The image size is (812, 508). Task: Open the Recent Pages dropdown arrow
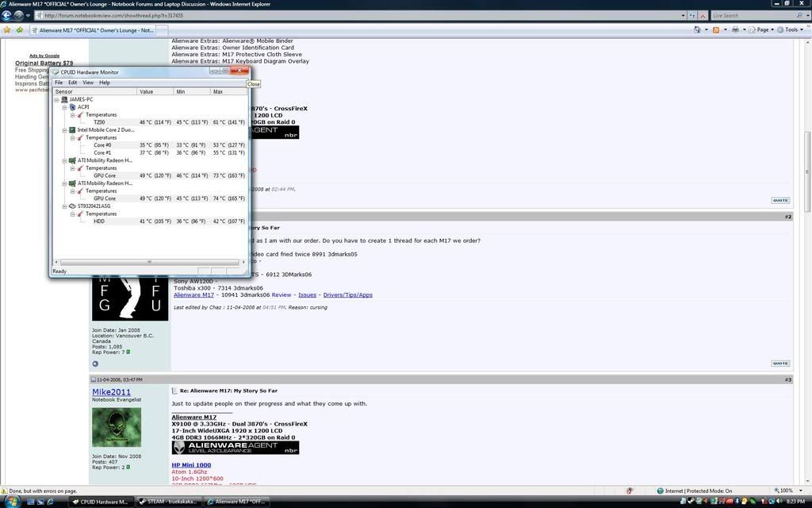pos(28,16)
